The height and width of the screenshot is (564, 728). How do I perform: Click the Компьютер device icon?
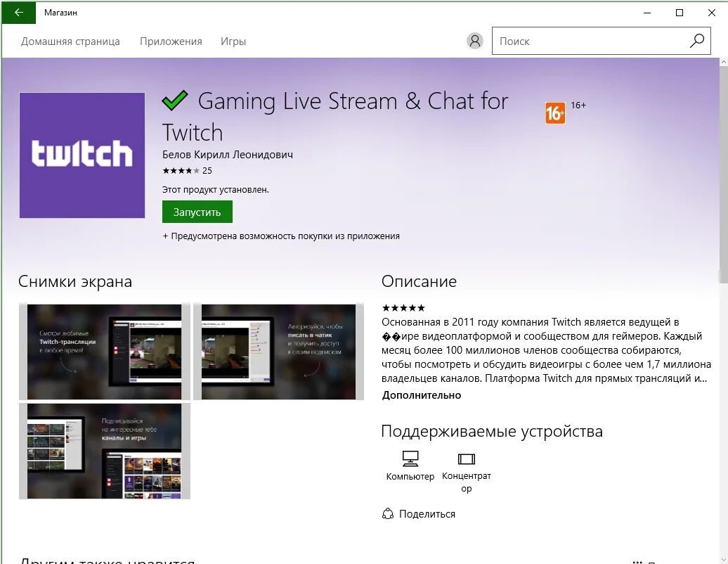pos(410,459)
